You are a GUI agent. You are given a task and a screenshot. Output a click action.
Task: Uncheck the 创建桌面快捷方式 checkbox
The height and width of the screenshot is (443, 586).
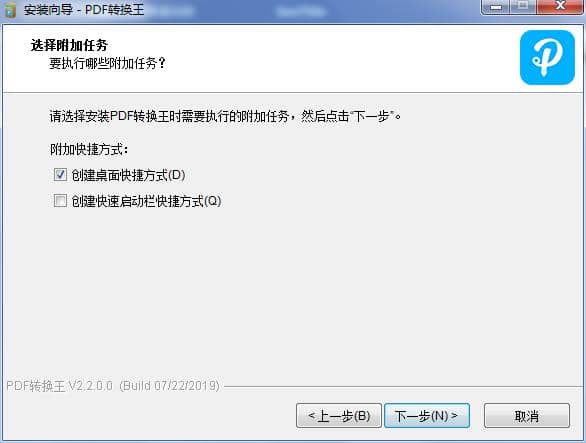pos(60,175)
